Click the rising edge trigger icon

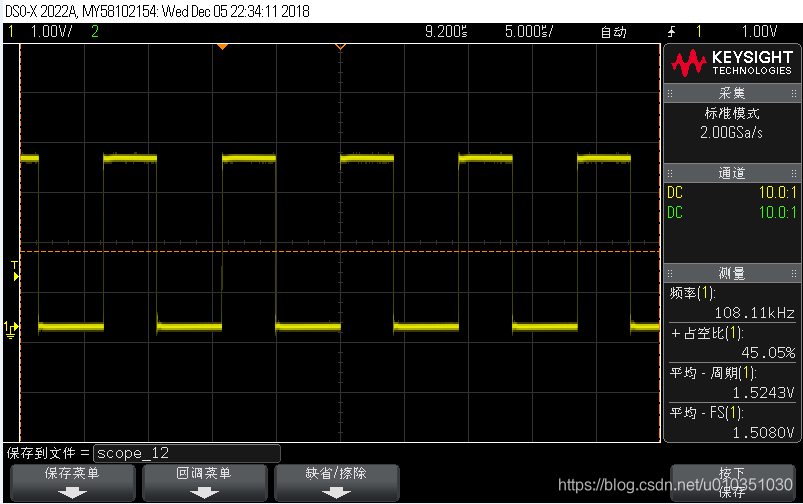[672, 32]
